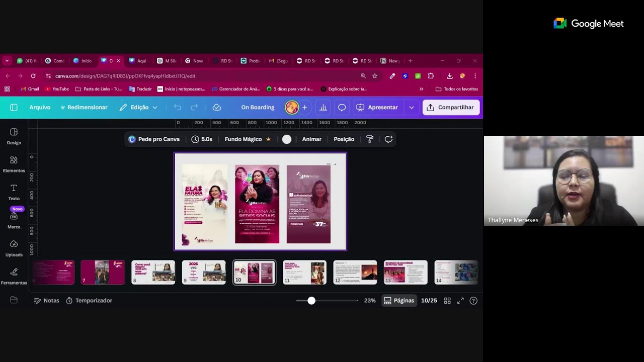644x362 pixels.
Task: Open the Chrome tab search dropdown
Action: click(x=7, y=61)
